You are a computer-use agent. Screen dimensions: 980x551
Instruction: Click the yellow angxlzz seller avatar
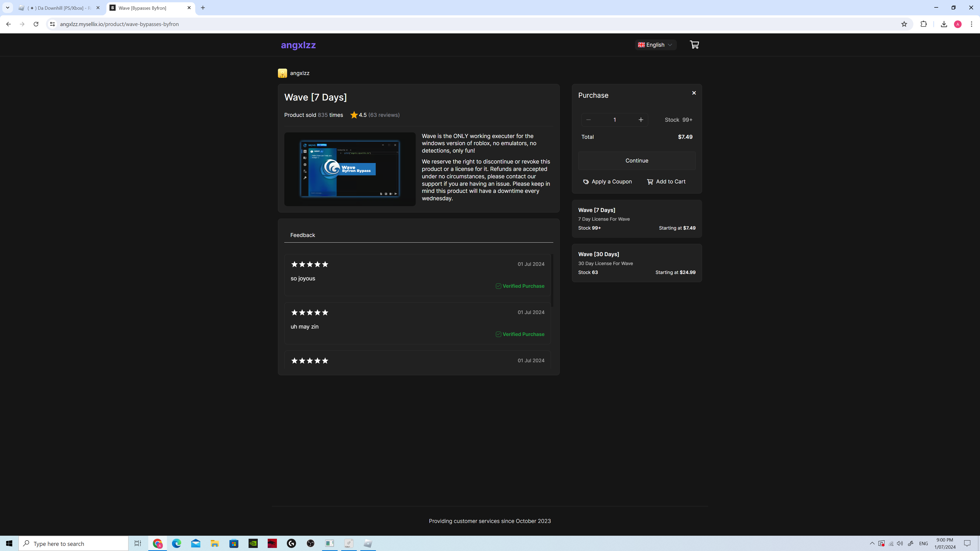pyautogui.click(x=282, y=73)
